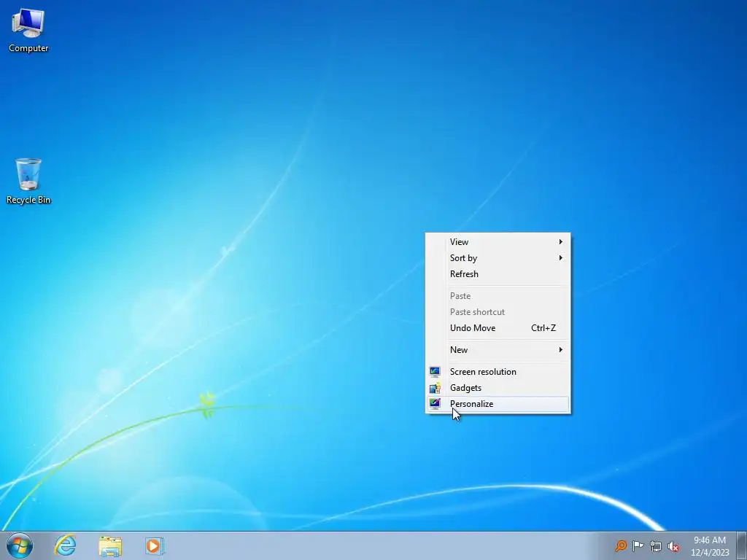Open Windows Explorer from the taskbar

pos(110,546)
